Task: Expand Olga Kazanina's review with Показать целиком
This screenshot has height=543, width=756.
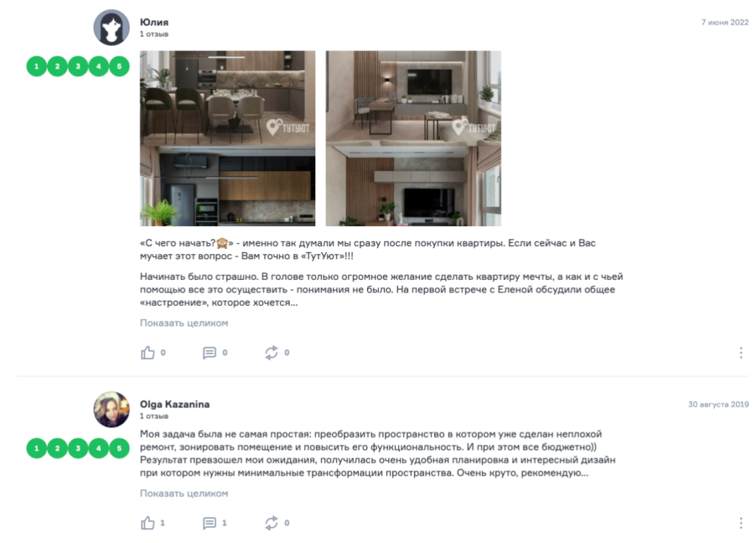Action: click(x=184, y=494)
